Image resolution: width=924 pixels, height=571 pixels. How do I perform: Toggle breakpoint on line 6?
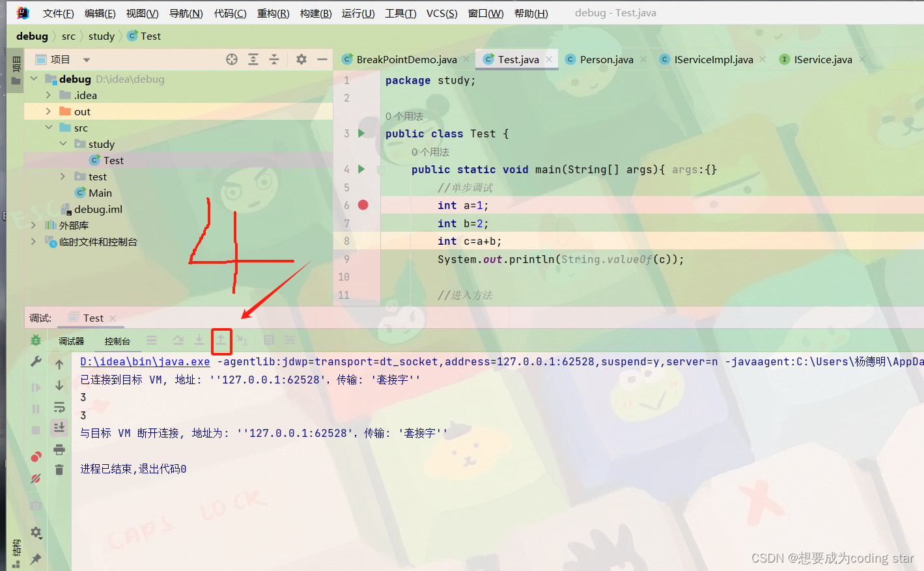coord(363,204)
